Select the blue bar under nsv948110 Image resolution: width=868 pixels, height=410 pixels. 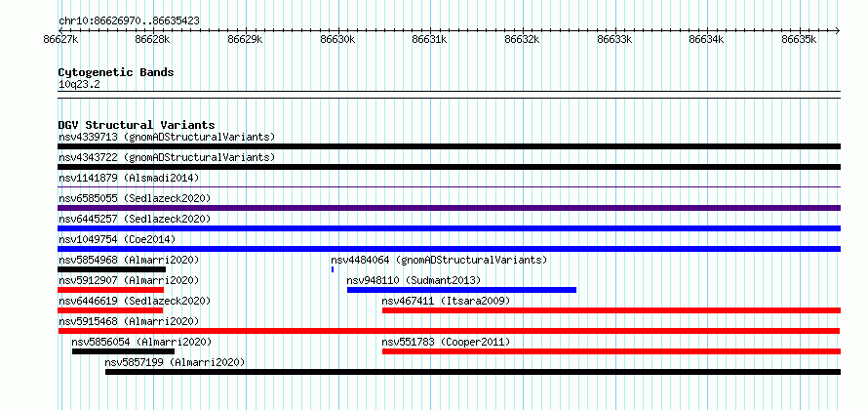(x=461, y=290)
